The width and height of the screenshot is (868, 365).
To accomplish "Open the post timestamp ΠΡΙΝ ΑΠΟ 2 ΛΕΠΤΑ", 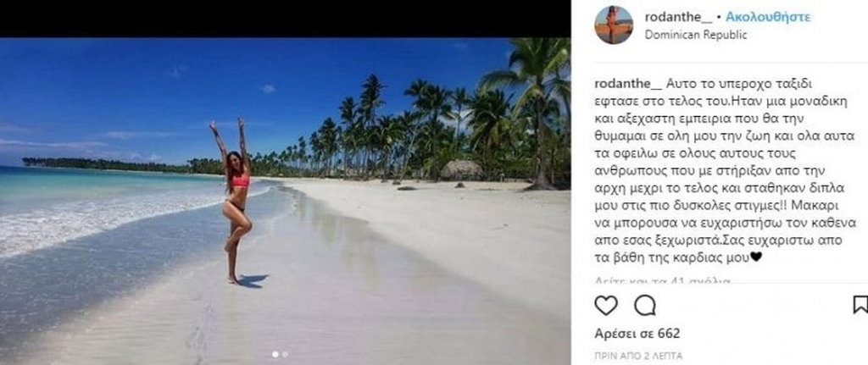I will click(x=638, y=356).
